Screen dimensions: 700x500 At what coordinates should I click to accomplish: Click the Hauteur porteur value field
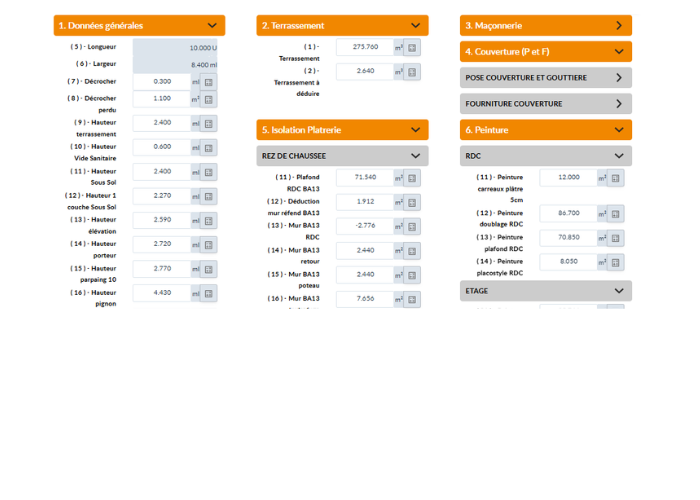point(161,245)
